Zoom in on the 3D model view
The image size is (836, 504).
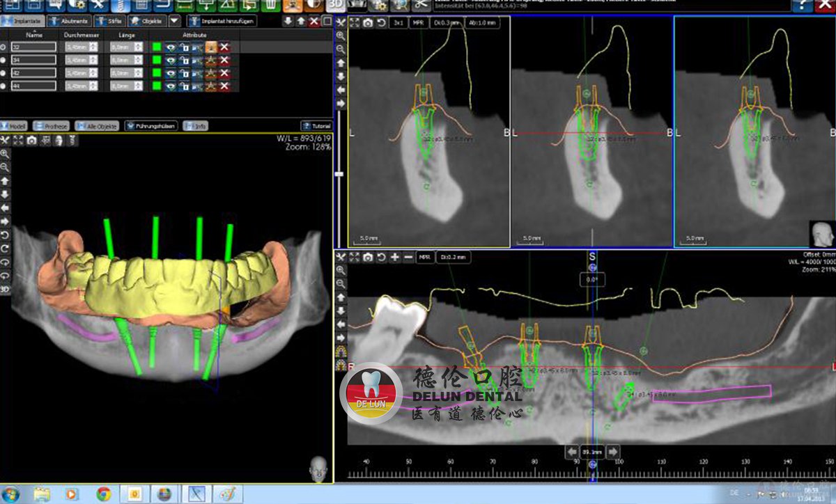click(x=6, y=154)
